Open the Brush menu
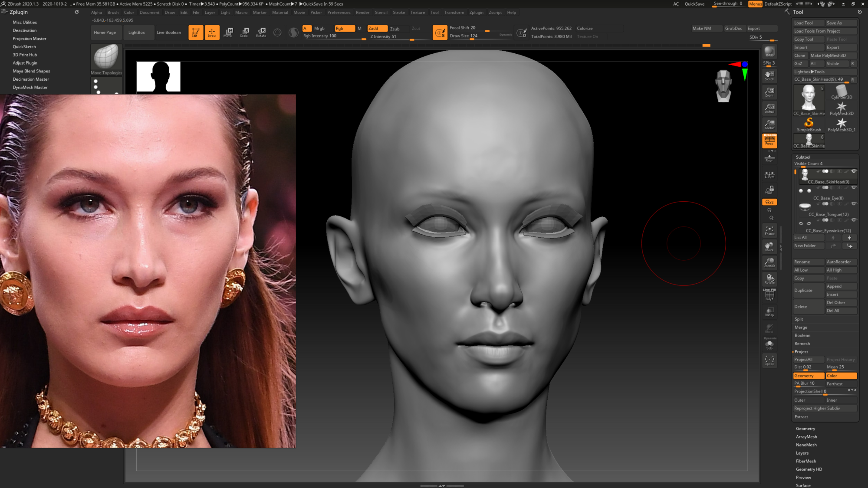Screen dimensions: 868x488 (x=113, y=13)
